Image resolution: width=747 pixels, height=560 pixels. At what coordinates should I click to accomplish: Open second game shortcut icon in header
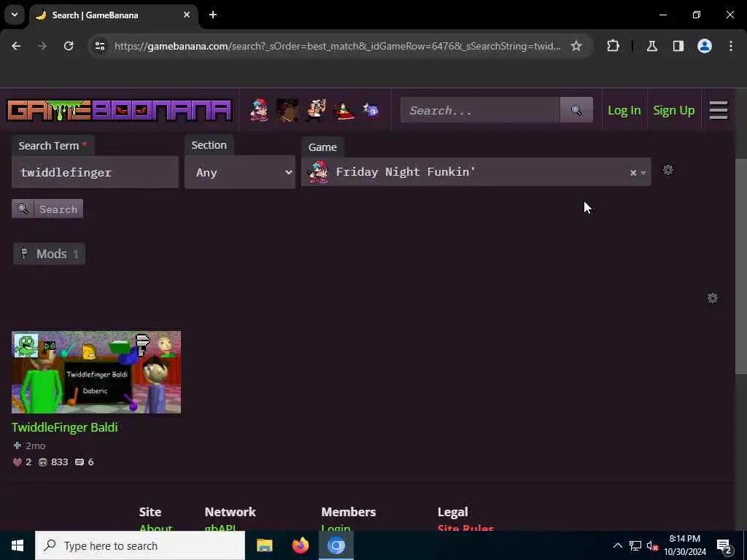click(287, 111)
